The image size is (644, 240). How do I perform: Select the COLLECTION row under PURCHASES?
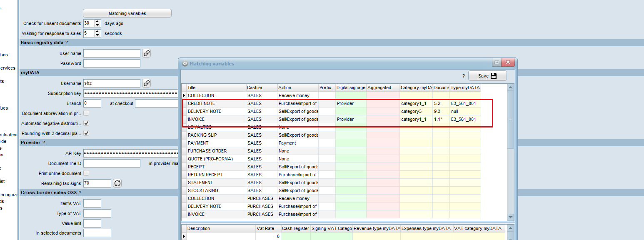(332, 198)
